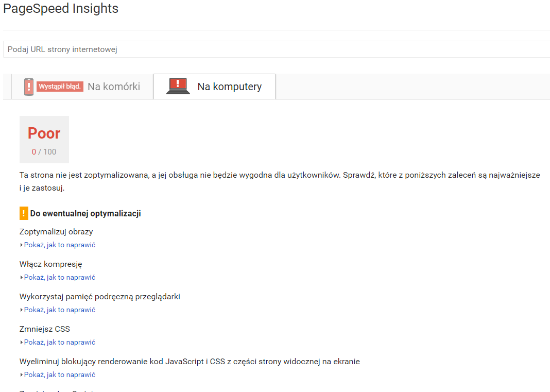Screen dimensions: 550x392
Task: Expand fix details under 'Wykorzystaj pamięć podręczną przeglądarki'
Action: [59, 310]
